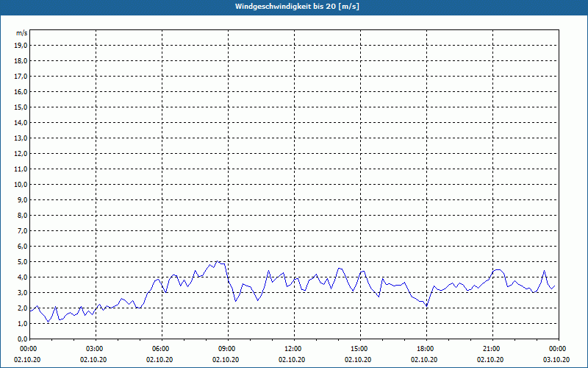
Task: Click the '02.10.20' date under 09:00
Action: (226, 360)
